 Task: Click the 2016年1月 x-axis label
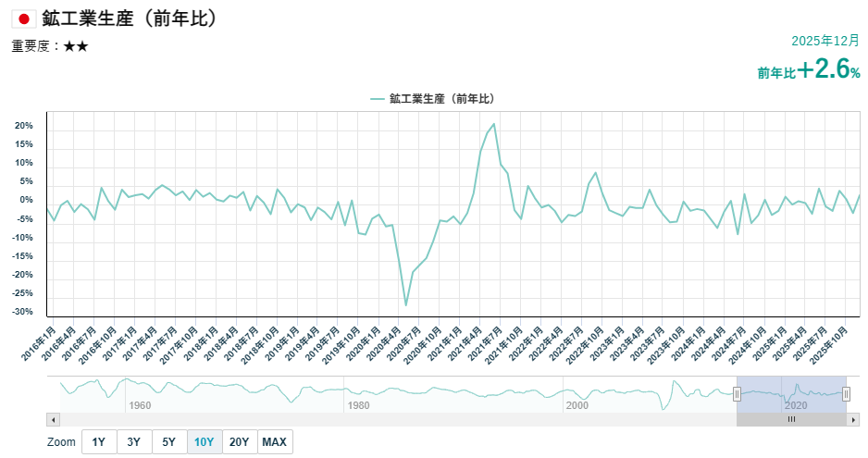pyautogui.click(x=39, y=343)
